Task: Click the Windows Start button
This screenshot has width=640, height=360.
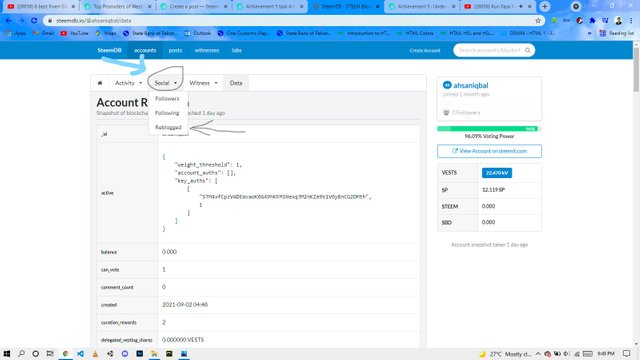Action: 7,353
